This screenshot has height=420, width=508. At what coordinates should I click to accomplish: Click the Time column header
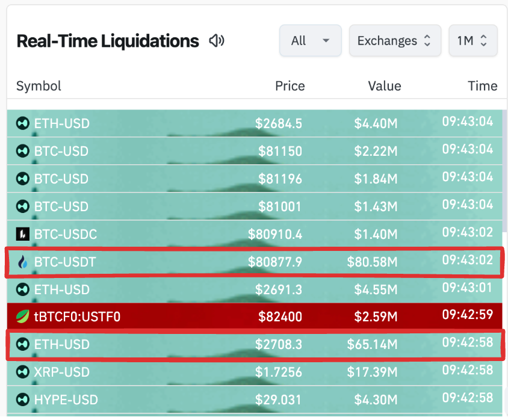tap(482, 86)
